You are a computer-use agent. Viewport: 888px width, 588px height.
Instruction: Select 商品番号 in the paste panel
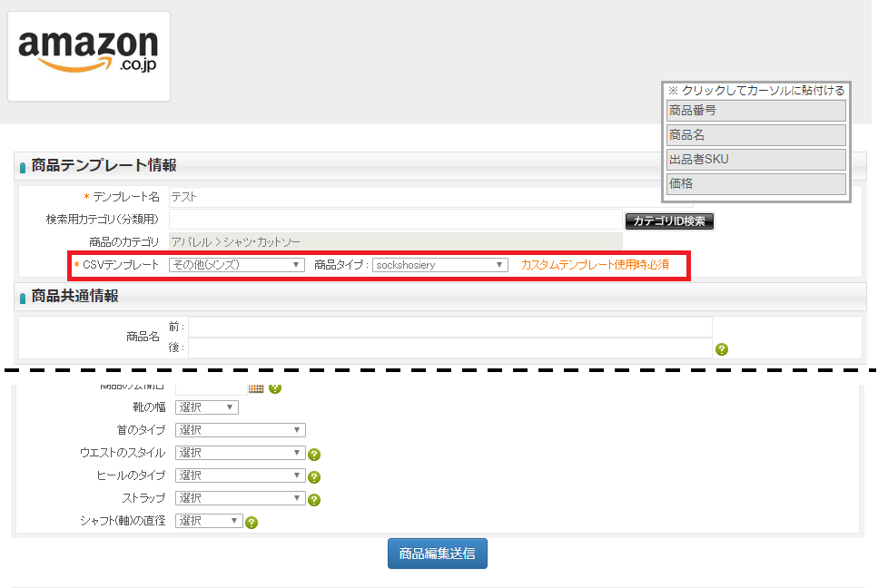pos(755,111)
